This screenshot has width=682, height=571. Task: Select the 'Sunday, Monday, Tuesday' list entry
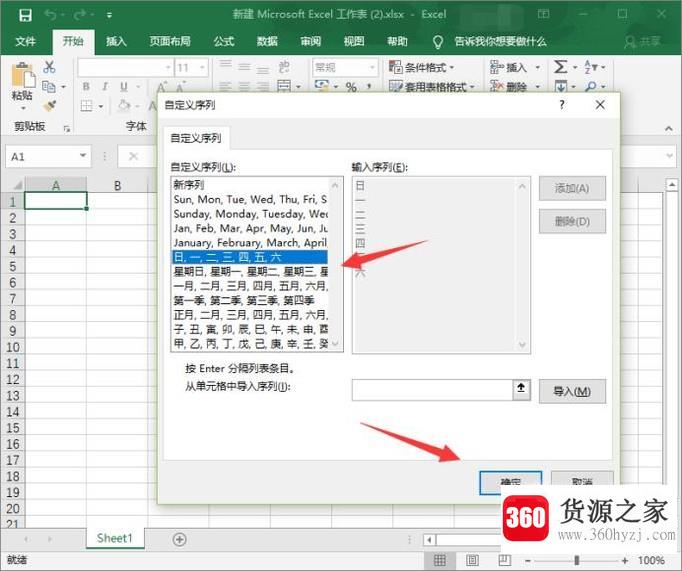[x=250, y=214]
